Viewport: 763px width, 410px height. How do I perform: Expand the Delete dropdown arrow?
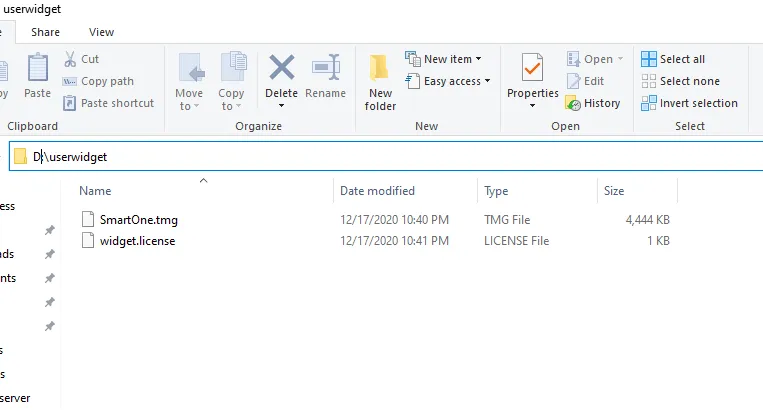(281, 106)
